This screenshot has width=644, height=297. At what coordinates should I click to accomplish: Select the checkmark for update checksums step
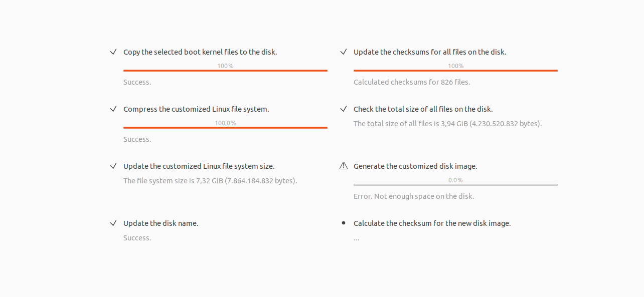pyautogui.click(x=344, y=51)
